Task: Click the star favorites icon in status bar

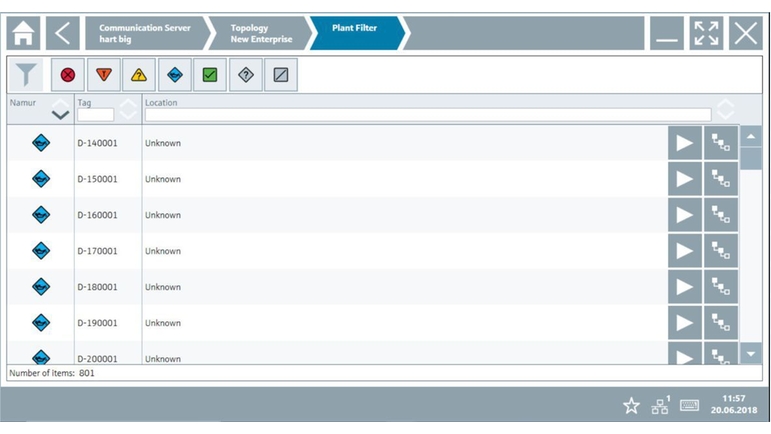Action: (x=631, y=406)
